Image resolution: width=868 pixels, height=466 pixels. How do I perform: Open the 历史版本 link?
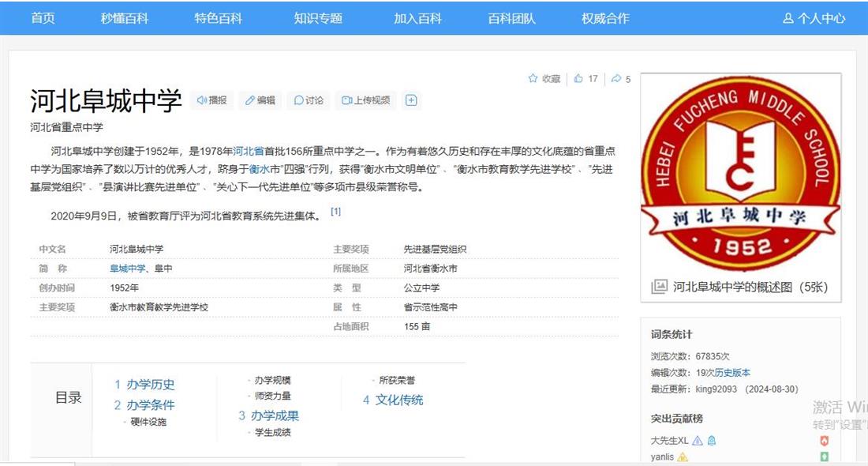tap(732, 373)
